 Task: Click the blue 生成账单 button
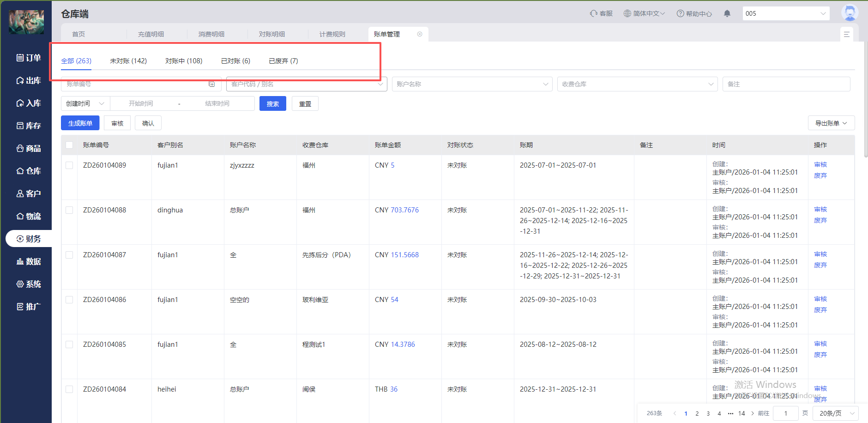(x=80, y=123)
